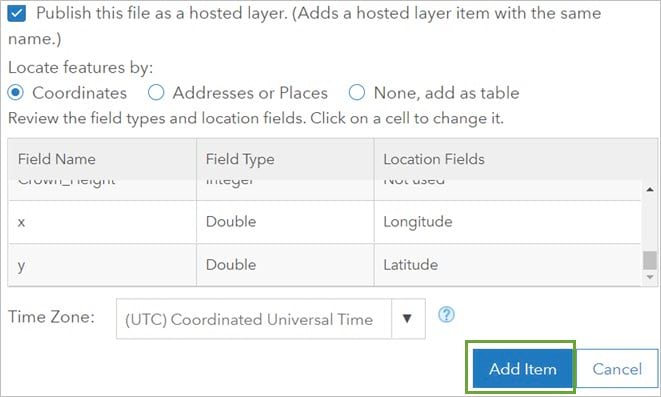The height and width of the screenshot is (397, 661).
Task: Click the Time Zone help question-mark icon
Action: tap(446, 315)
